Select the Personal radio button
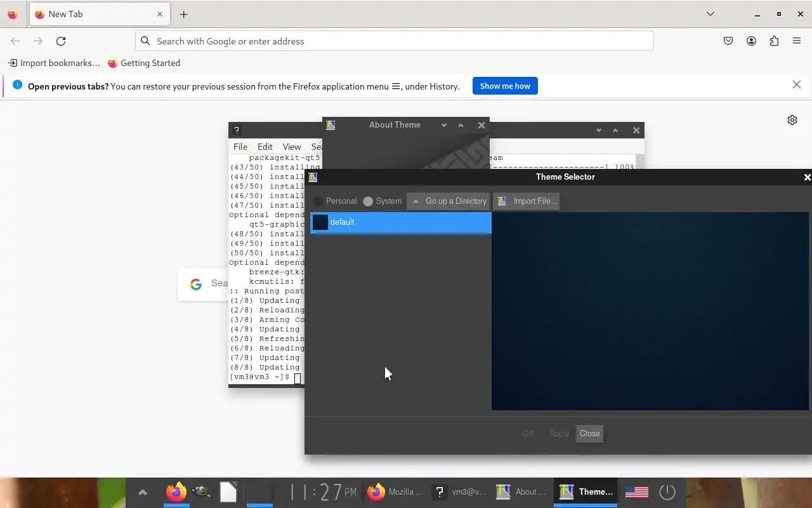Viewport: 812px width, 508px height. pyautogui.click(x=335, y=201)
